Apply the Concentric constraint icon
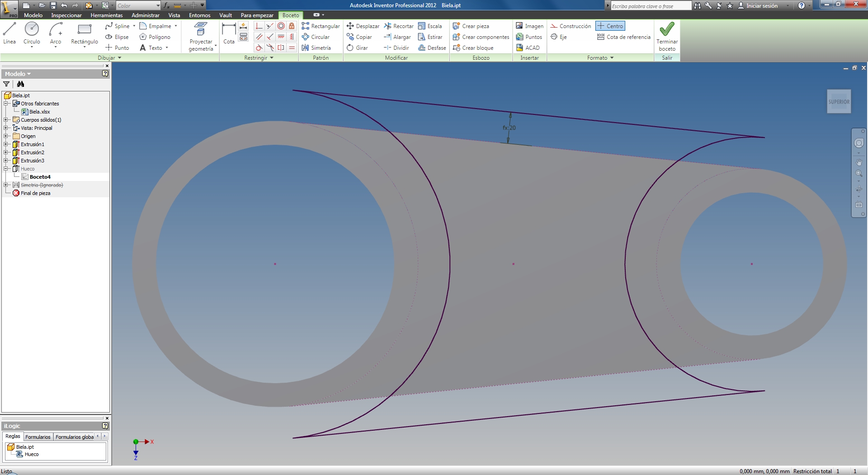 pos(281,26)
